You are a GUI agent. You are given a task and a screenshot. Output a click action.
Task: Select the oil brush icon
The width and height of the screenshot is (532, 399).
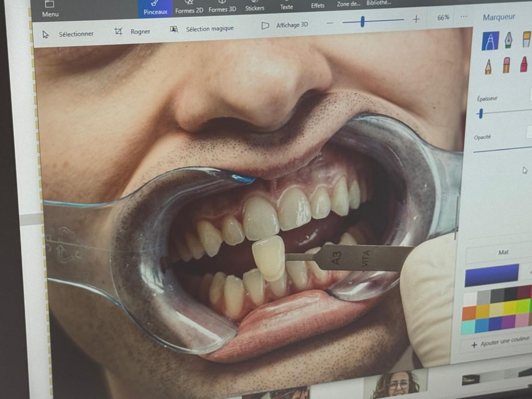527,38
